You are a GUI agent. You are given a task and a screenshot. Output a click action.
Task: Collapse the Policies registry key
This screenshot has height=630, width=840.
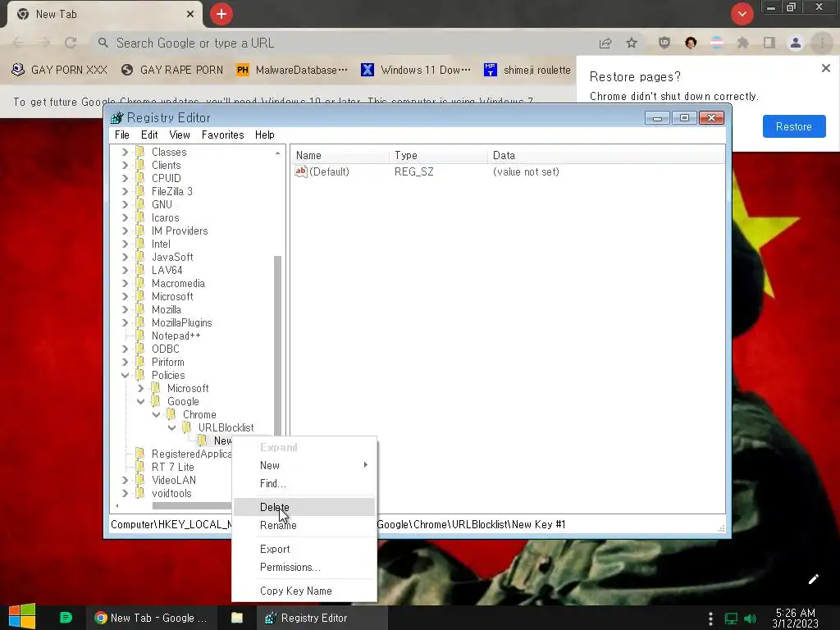pyautogui.click(x=125, y=375)
